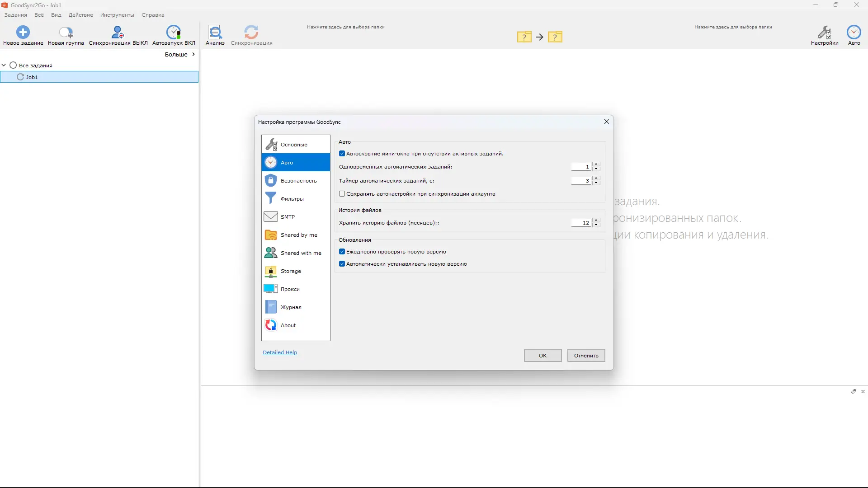Click the New Group icon
Screen dimensions: 868x488
[x=66, y=32]
